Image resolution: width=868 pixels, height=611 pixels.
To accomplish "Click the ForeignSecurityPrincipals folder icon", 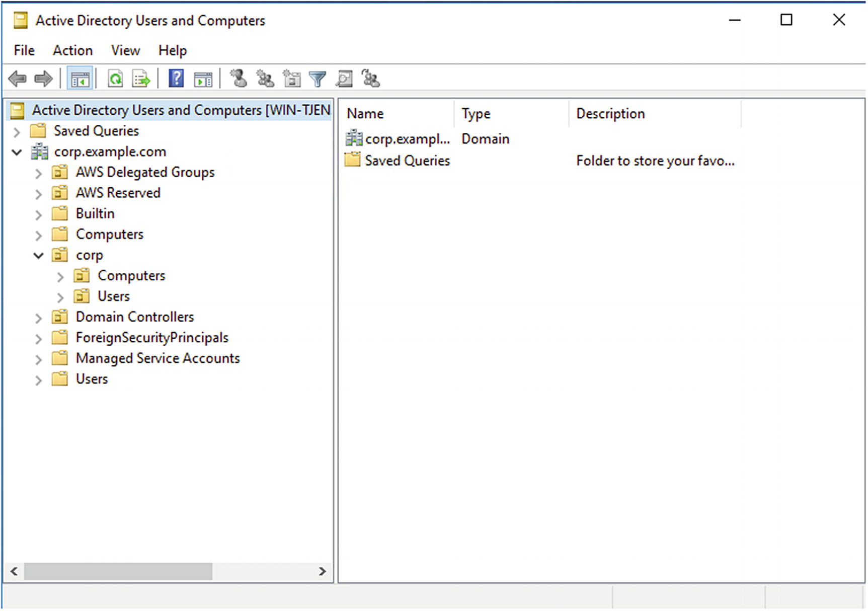I will tap(60, 337).
